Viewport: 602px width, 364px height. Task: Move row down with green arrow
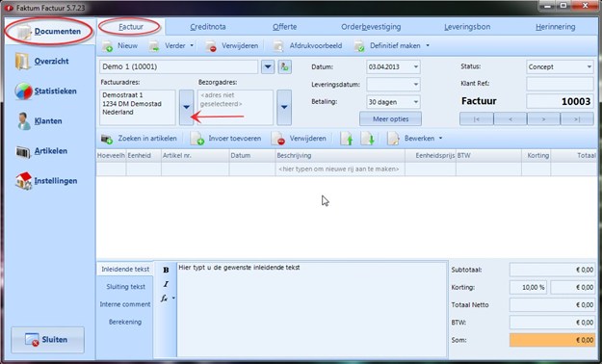coord(367,139)
